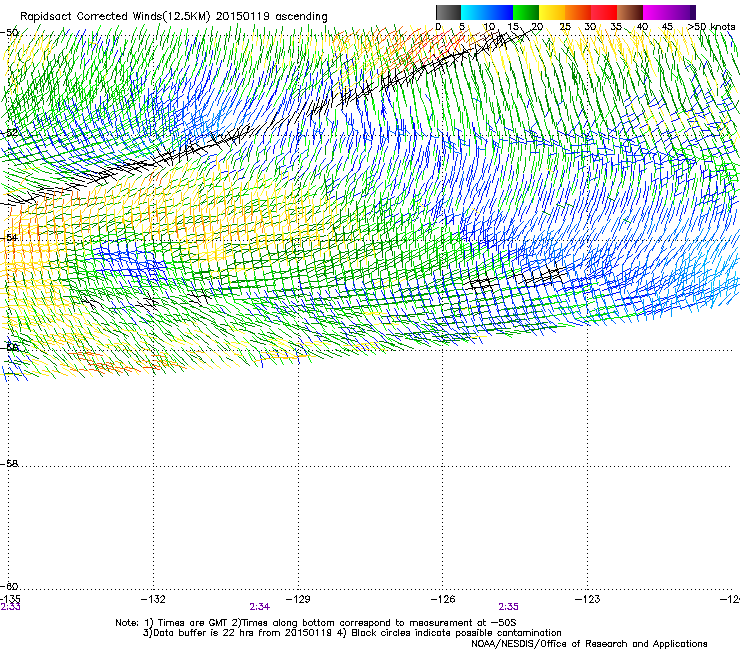740x650 pixels.
Task: Click the 'Times are GMT' note line
Action: point(316,623)
